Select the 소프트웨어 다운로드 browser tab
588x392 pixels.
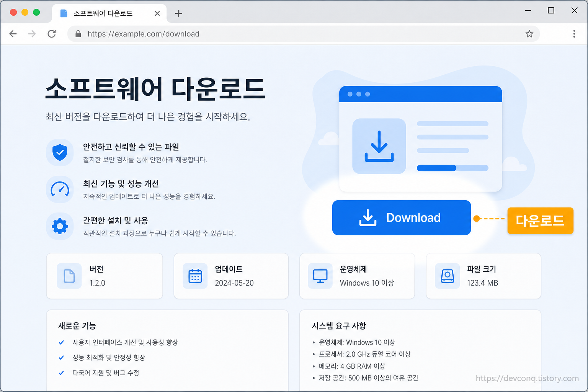(x=109, y=13)
